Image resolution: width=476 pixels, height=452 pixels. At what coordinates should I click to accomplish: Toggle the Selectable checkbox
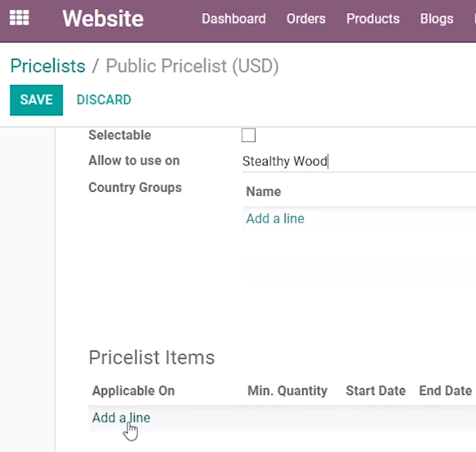pyautogui.click(x=248, y=135)
